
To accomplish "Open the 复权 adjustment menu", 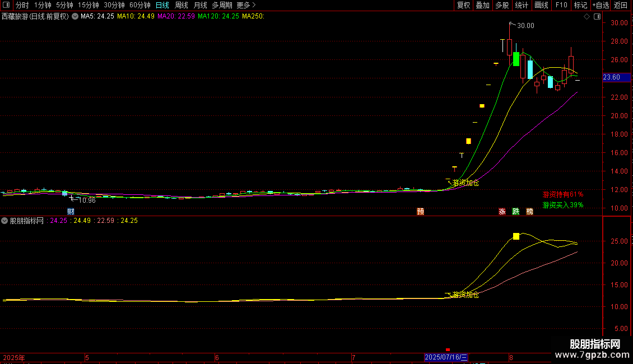I will [x=463, y=5].
